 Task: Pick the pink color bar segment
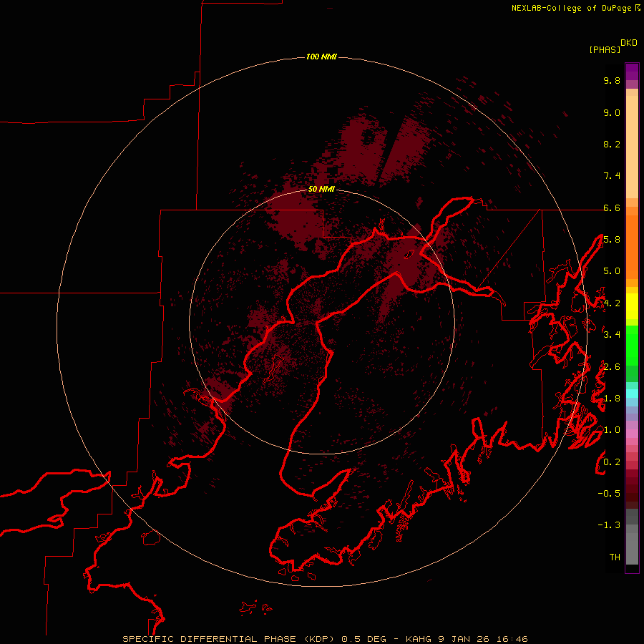[632, 434]
